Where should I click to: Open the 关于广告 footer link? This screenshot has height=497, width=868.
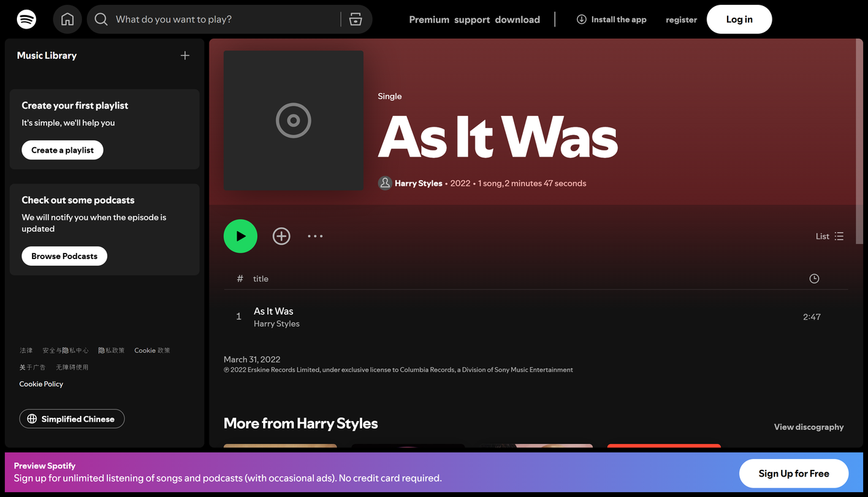point(33,367)
